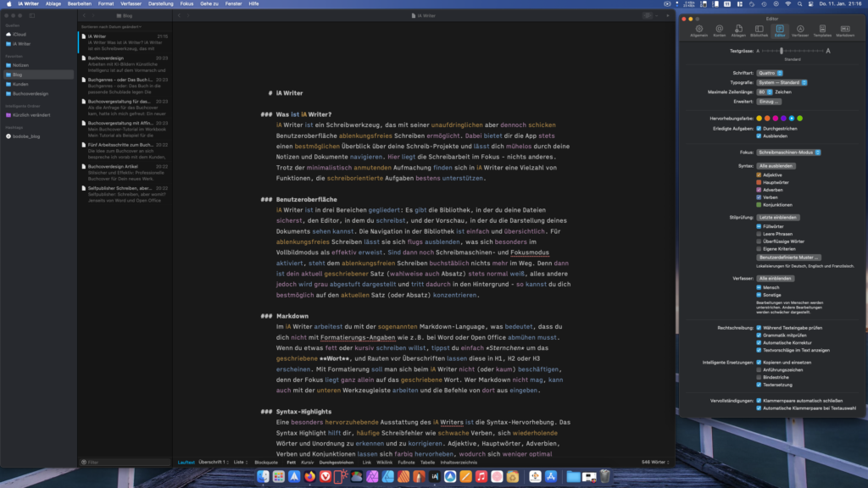Select the Editor preferences pane

[x=780, y=31]
